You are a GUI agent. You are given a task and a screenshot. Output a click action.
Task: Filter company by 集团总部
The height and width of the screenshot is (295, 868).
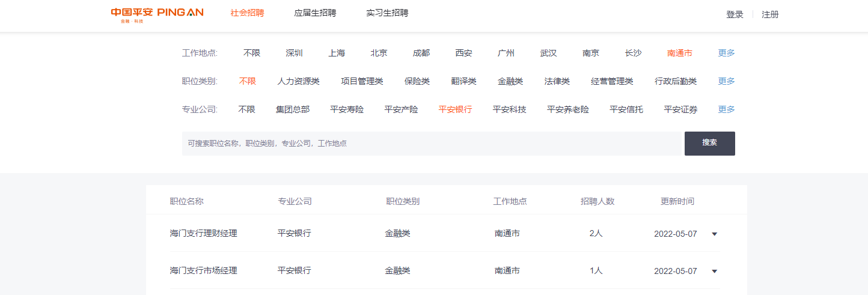coord(293,109)
